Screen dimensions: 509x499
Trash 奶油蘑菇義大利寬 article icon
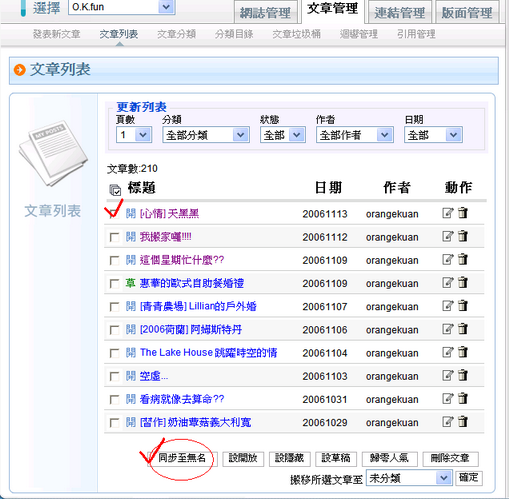pos(463,421)
